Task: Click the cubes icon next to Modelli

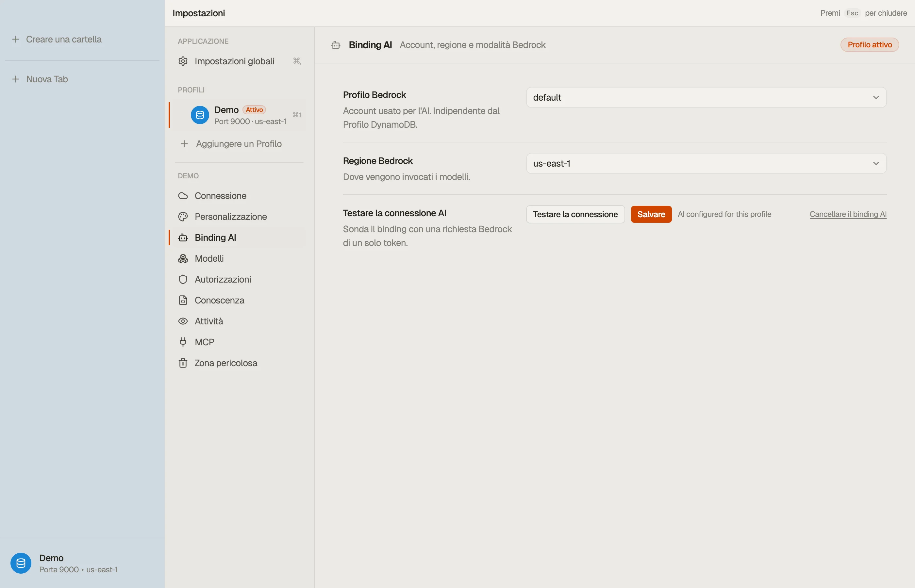Action: click(183, 258)
